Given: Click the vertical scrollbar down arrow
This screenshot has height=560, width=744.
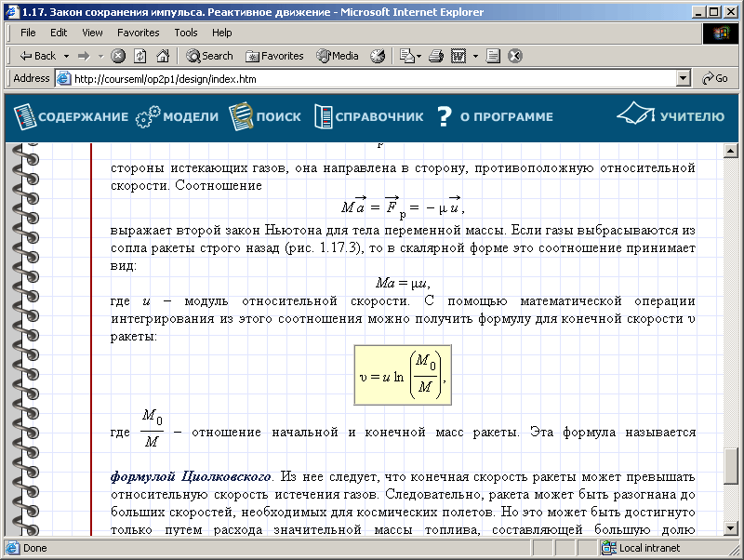Looking at the screenshot, I should click(x=730, y=529).
